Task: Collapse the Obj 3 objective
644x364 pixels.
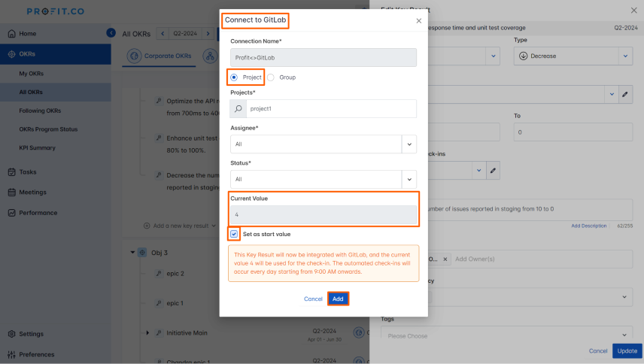Action: (132, 253)
